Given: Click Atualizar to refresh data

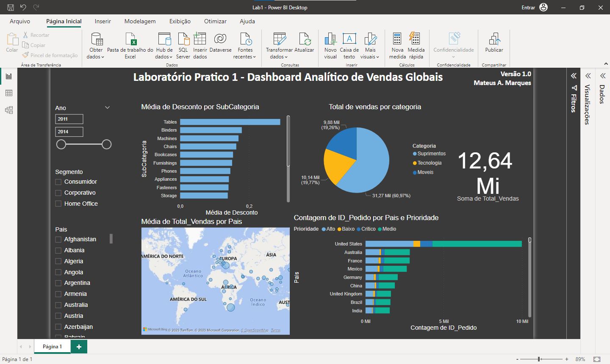Looking at the screenshot, I should (x=305, y=42).
